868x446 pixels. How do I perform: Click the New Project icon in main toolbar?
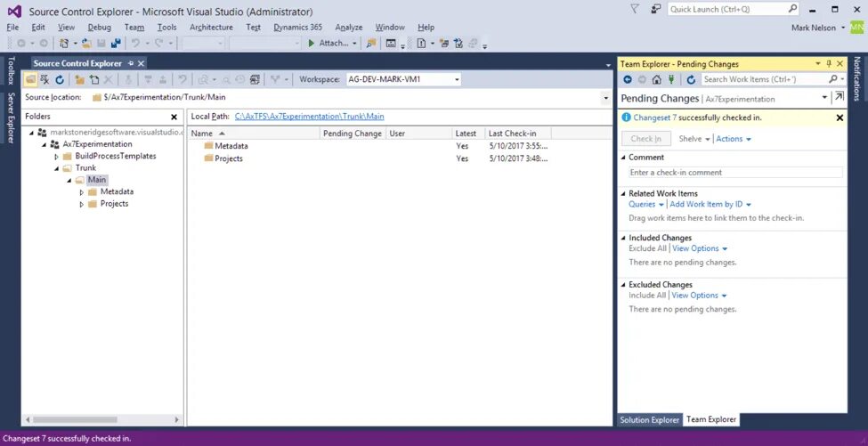click(x=64, y=43)
